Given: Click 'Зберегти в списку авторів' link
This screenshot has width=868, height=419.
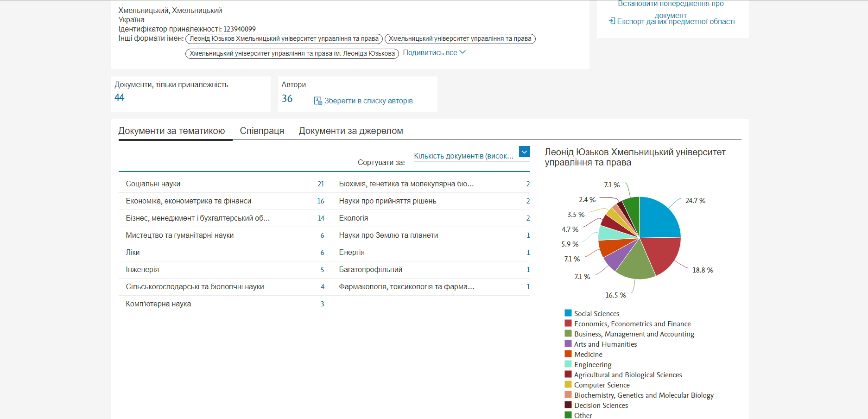Looking at the screenshot, I should [x=368, y=101].
